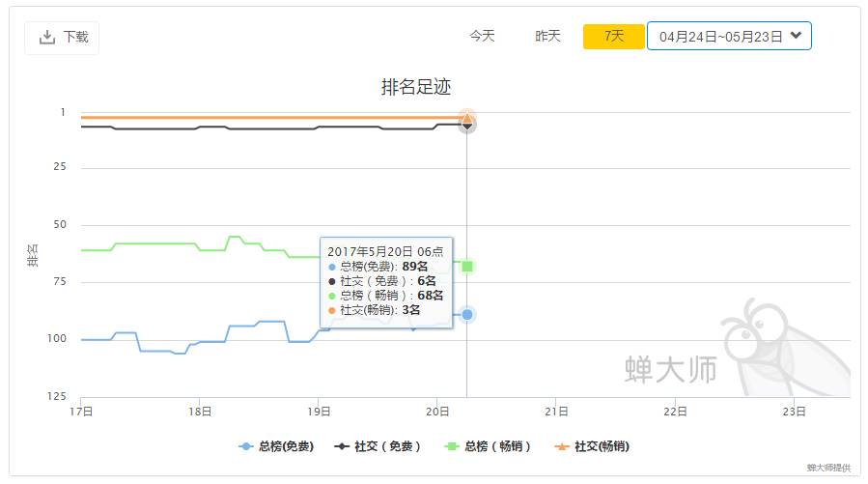The width and height of the screenshot is (868, 484).
Task: Click the y-axis value 125
Action: [x=57, y=396]
